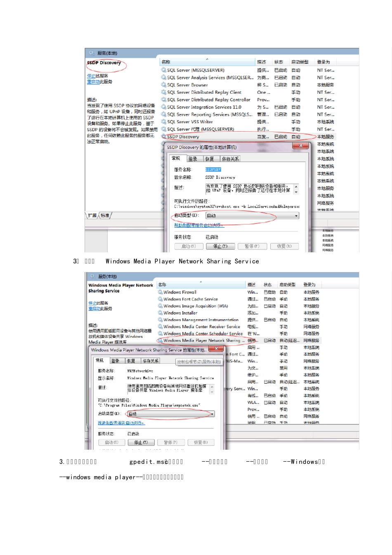Select the SQL Server (MSSQLSERVER) service gear icon
Viewport: 392px width, 555px height.
[x=163, y=70]
